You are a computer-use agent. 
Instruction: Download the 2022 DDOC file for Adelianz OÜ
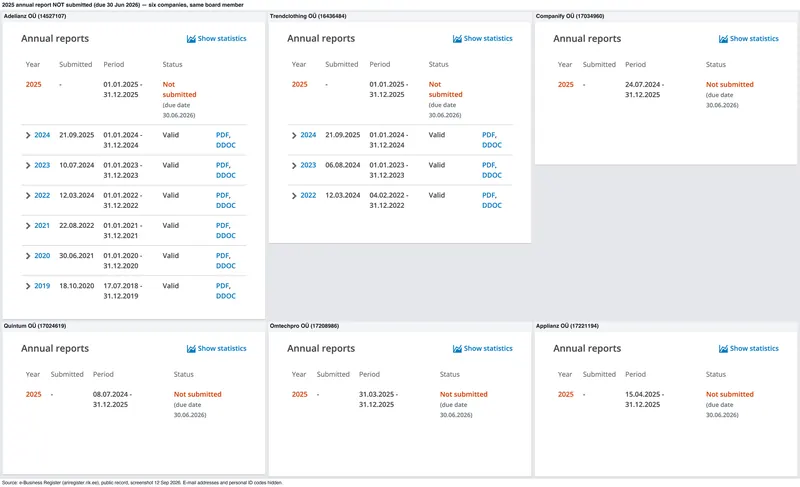226,206
